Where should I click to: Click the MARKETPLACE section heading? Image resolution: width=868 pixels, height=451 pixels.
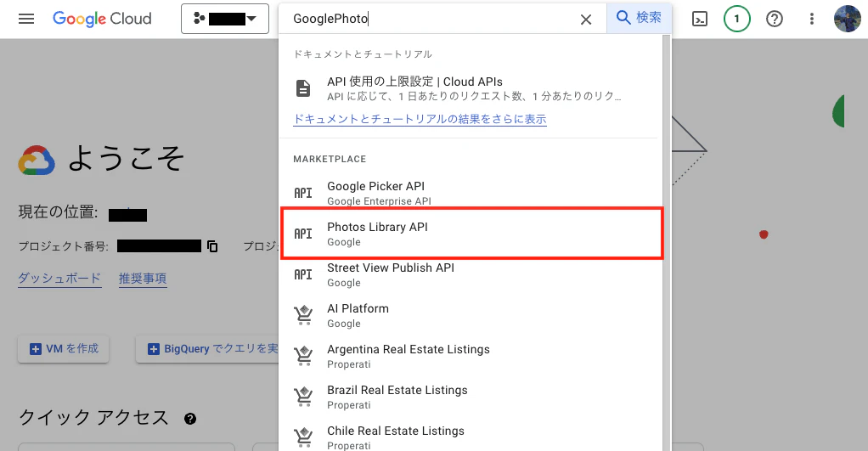tap(330, 159)
